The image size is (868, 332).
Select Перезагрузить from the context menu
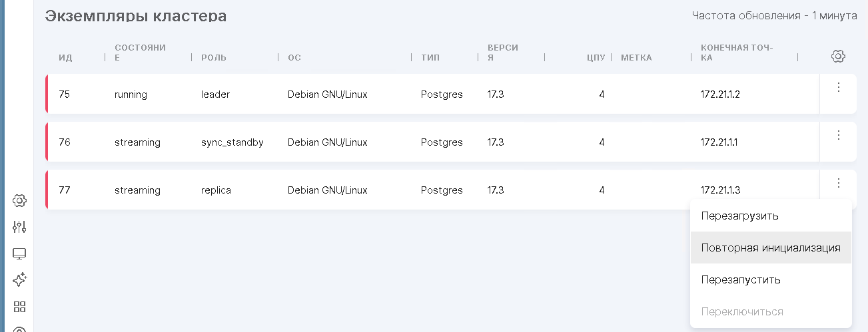(739, 216)
